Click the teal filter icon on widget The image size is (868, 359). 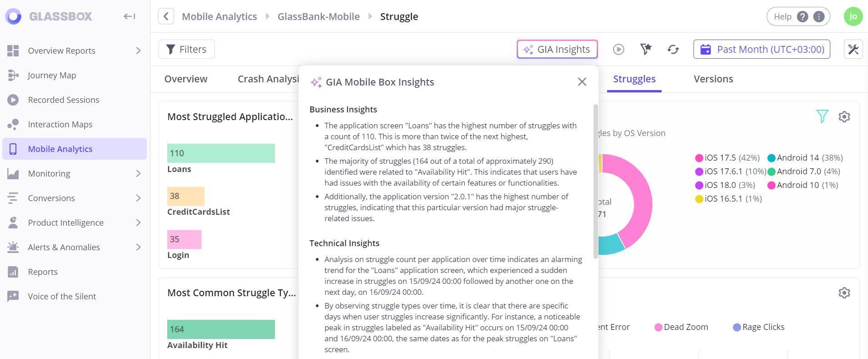point(822,116)
